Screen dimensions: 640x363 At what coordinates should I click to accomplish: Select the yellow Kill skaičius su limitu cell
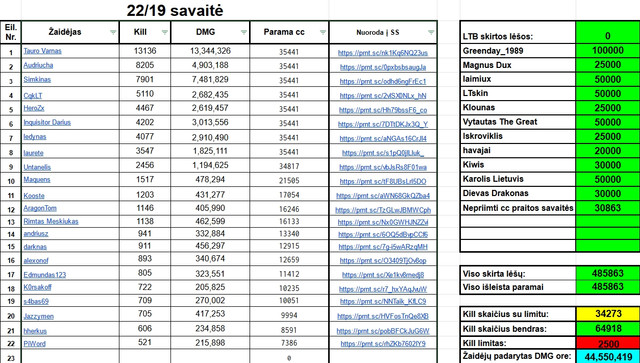click(x=608, y=314)
